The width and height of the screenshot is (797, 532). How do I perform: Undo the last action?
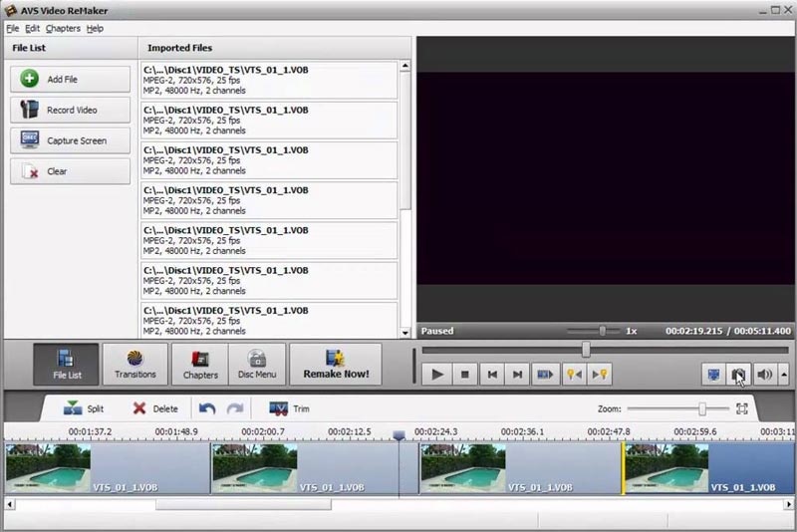tap(207, 408)
